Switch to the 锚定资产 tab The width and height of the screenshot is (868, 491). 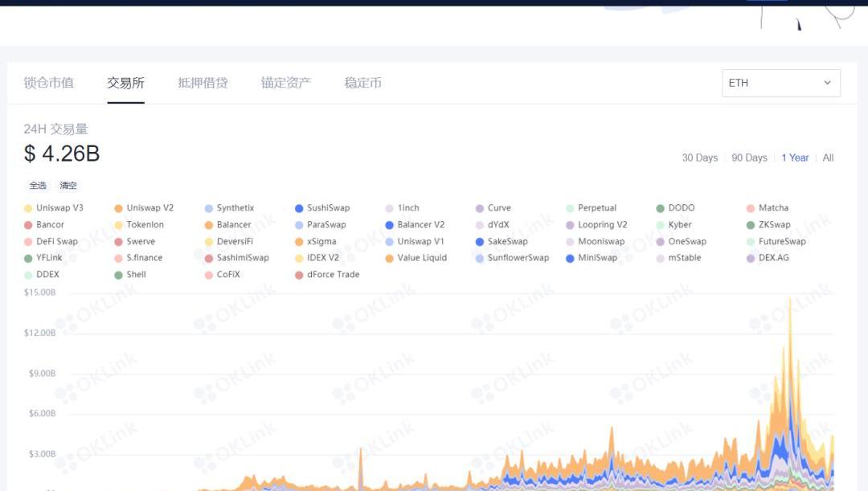285,83
